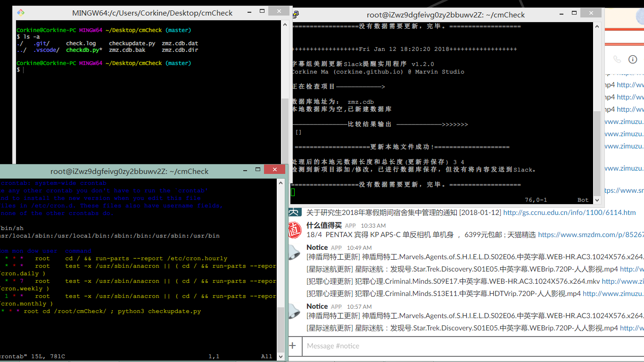
Task: Click the Git Bash icon in MINGW64 title bar
Action: [21, 13]
